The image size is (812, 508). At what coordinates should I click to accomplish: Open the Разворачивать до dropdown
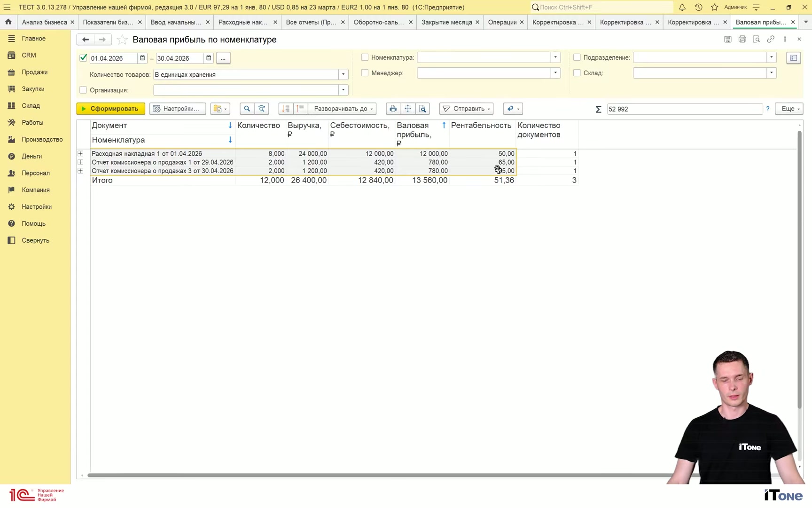coord(342,109)
